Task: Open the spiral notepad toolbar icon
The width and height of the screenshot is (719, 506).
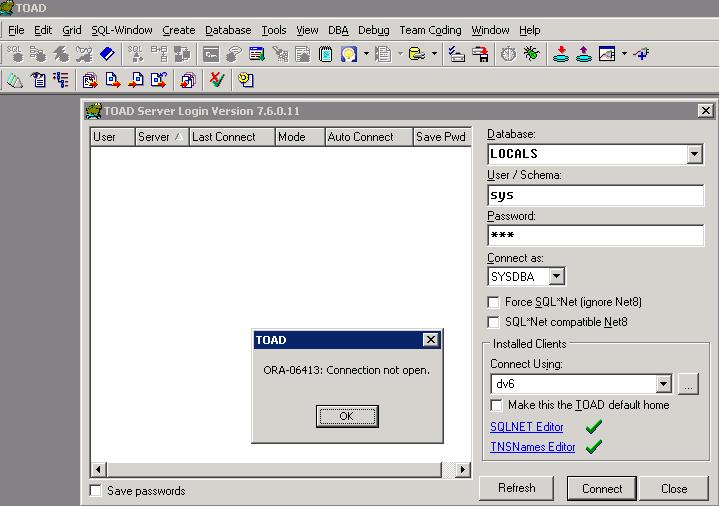Action: [x=326, y=54]
